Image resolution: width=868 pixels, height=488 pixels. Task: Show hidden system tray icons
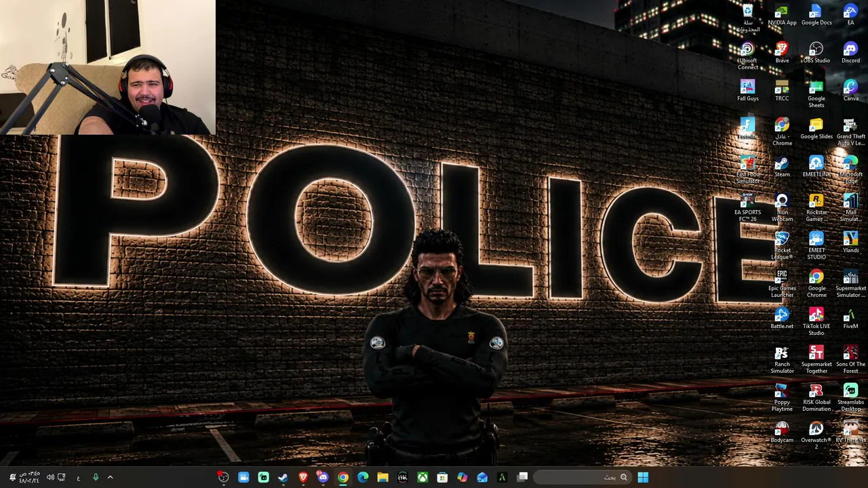tap(110, 477)
